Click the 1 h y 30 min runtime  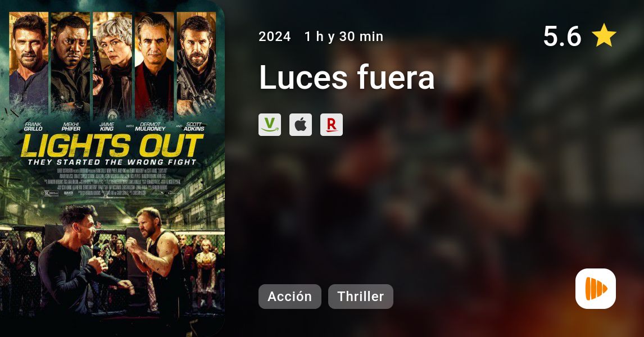[344, 37]
